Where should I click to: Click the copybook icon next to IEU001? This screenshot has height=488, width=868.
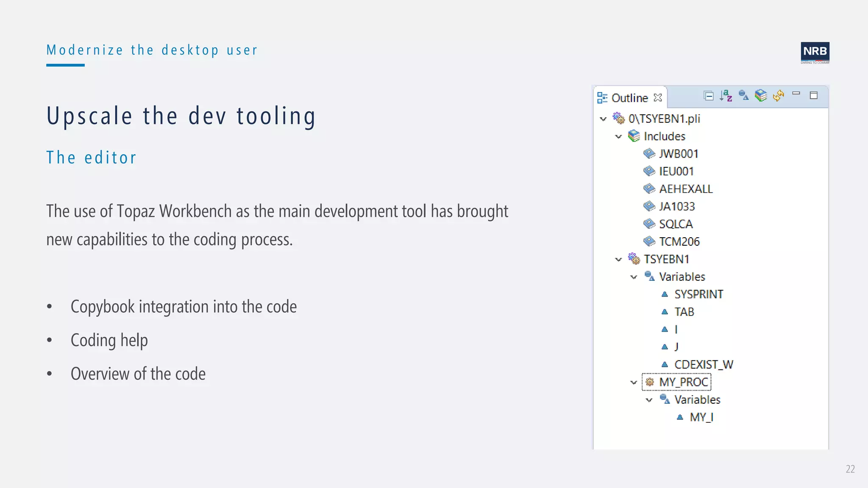click(649, 171)
